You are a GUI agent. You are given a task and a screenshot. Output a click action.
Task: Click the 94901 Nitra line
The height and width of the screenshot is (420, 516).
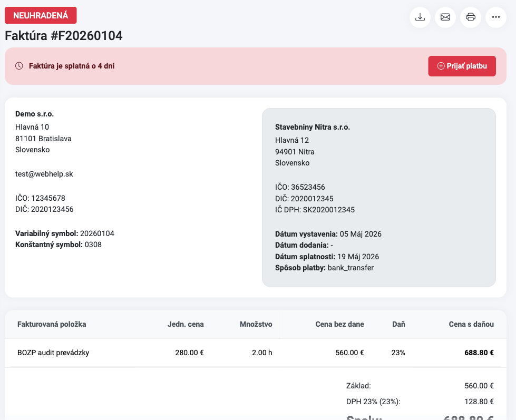coord(295,152)
